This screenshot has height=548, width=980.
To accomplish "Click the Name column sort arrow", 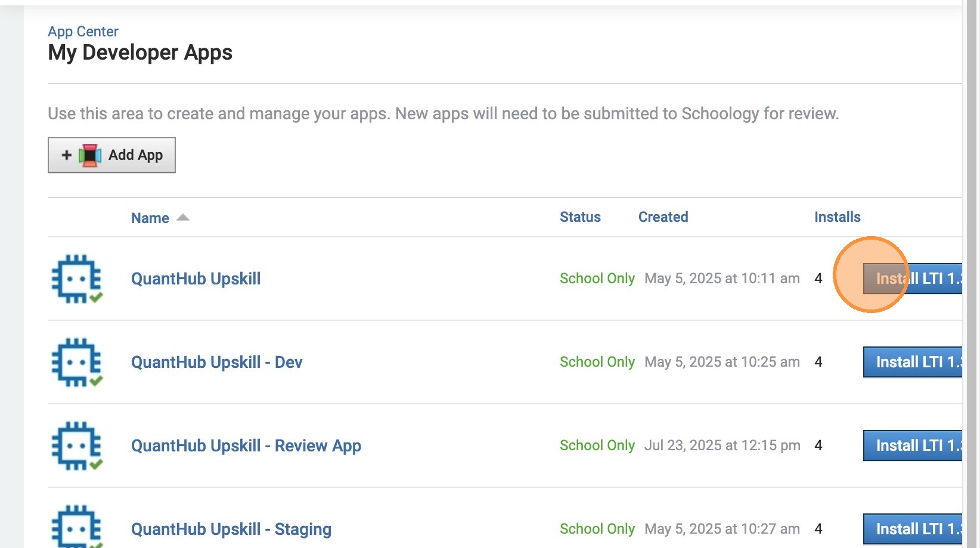I will [183, 218].
